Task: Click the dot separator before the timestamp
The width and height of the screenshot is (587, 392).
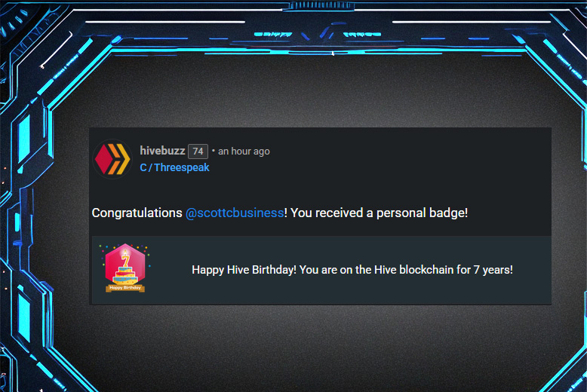Action: tap(214, 150)
